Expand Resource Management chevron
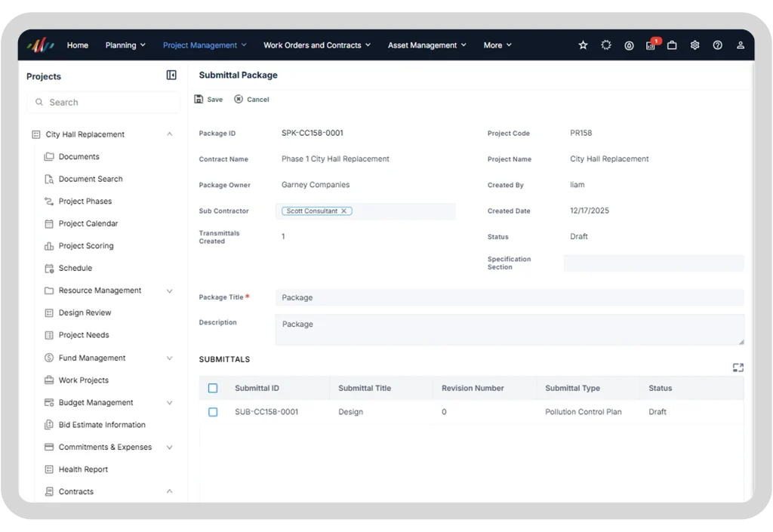773x532 pixels. [x=170, y=291]
